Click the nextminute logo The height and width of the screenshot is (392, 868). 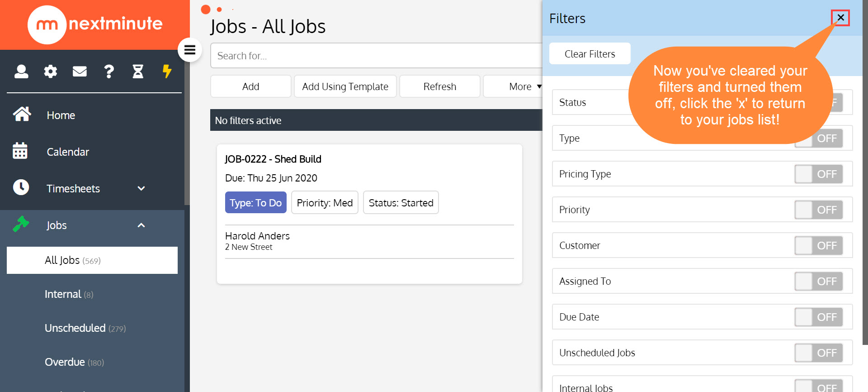click(x=95, y=24)
